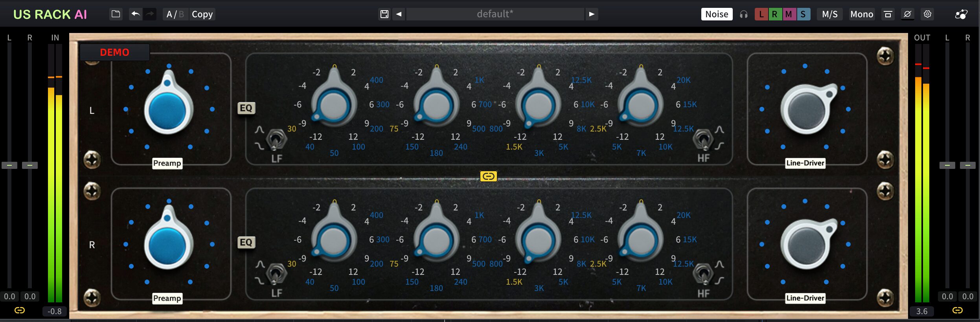This screenshot has width=980, height=322.
Task: Toggle input gain link icon
Action: pyautogui.click(x=20, y=310)
